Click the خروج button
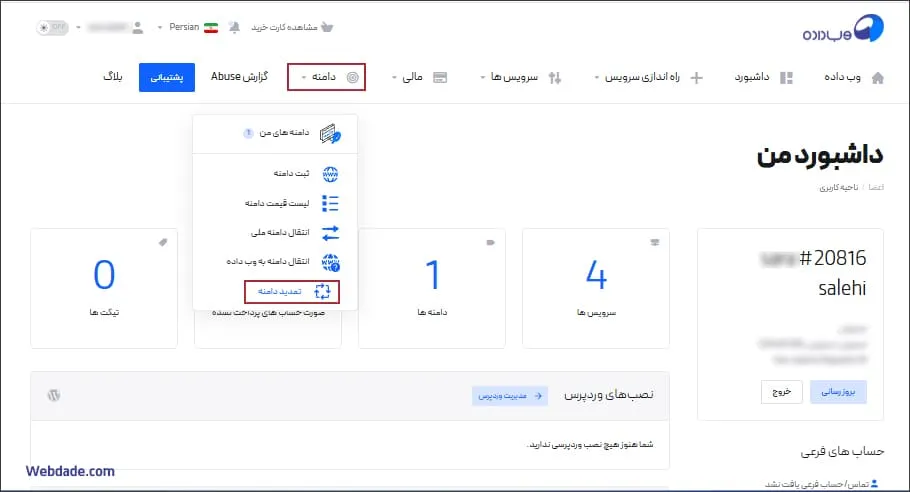Viewport: 910px width, 492px height. (781, 392)
